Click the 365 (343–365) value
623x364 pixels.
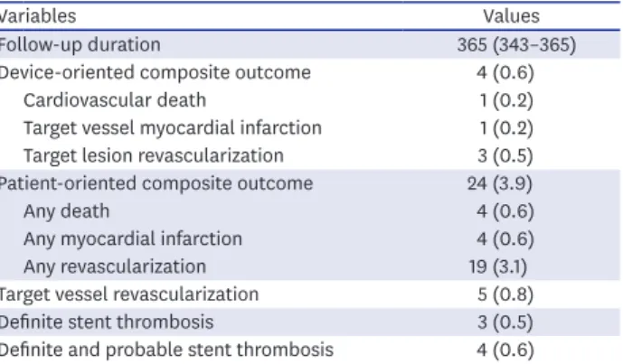tap(516, 44)
